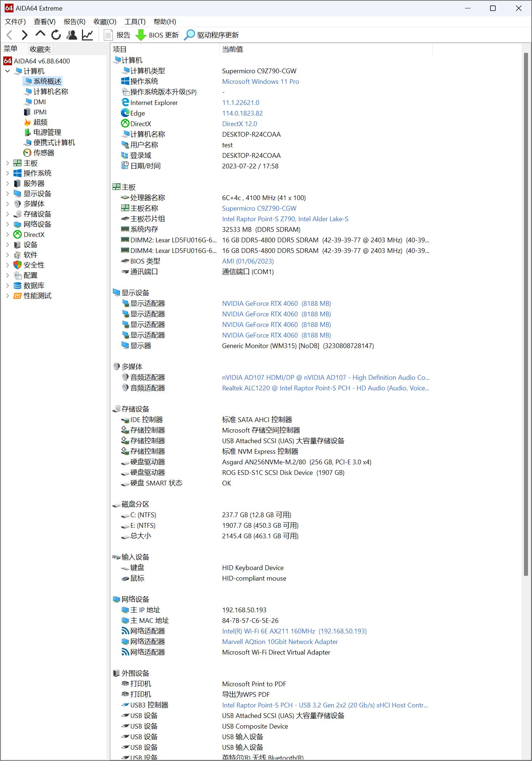This screenshot has height=761, width=532.
Task: Expand the 操作系统 tree node
Action: [7, 173]
